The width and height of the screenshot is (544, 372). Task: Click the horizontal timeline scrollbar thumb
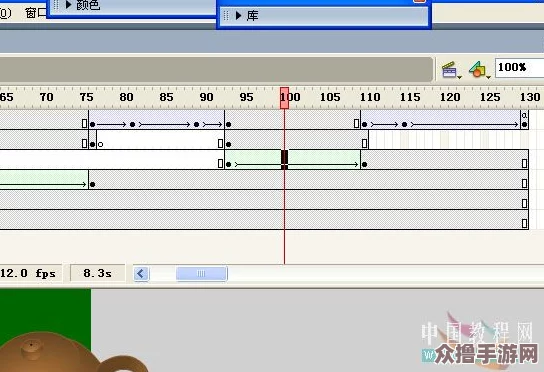202,274
